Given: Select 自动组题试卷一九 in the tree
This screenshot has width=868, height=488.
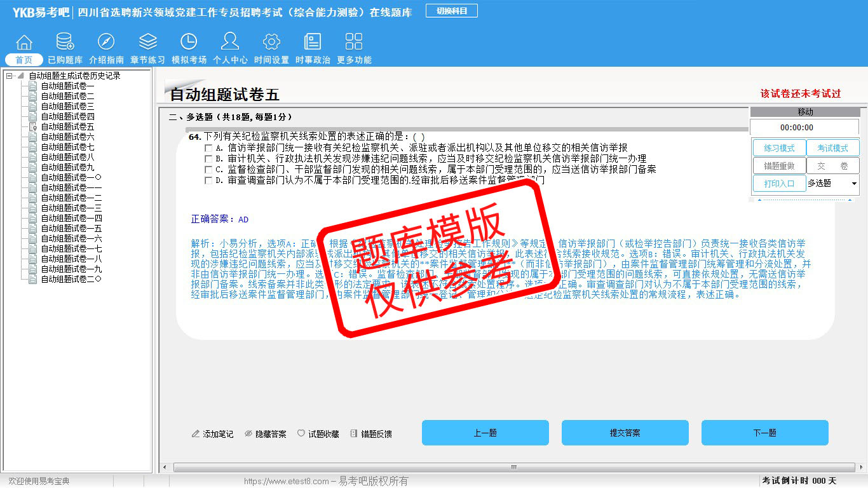Looking at the screenshot, I should pos(71,269).
